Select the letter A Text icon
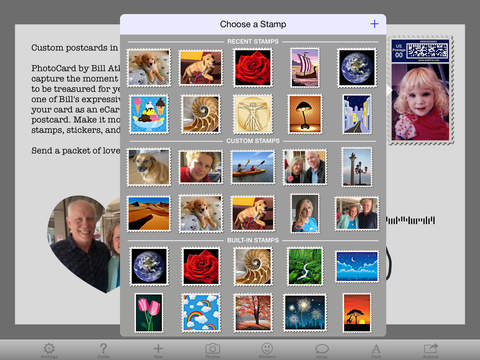 [x=376, y=349]
